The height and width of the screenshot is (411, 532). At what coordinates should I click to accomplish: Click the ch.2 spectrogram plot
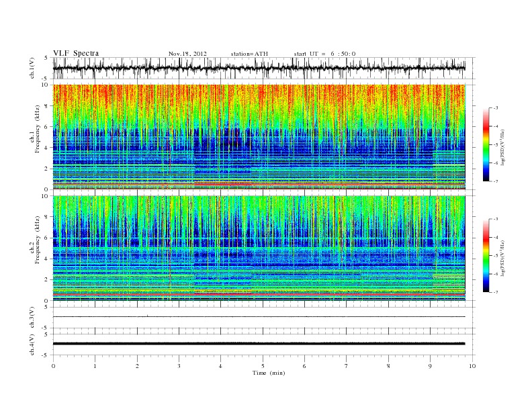[259, 248]
